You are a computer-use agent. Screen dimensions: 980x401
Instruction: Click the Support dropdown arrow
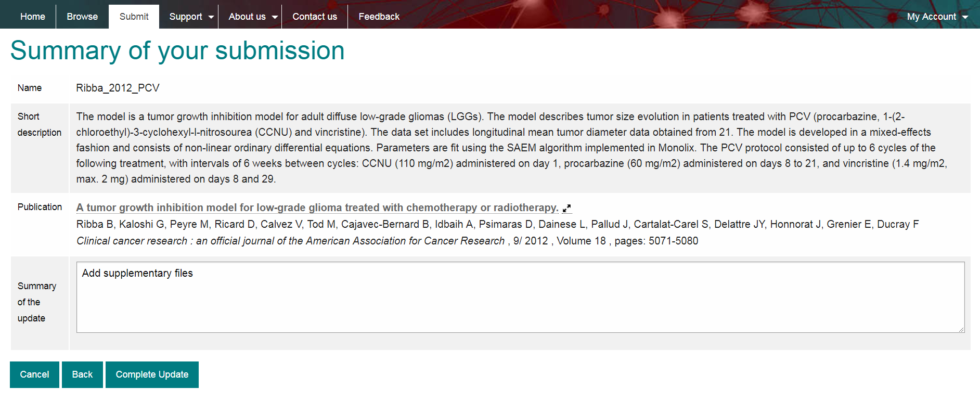[x=211, y=17]
